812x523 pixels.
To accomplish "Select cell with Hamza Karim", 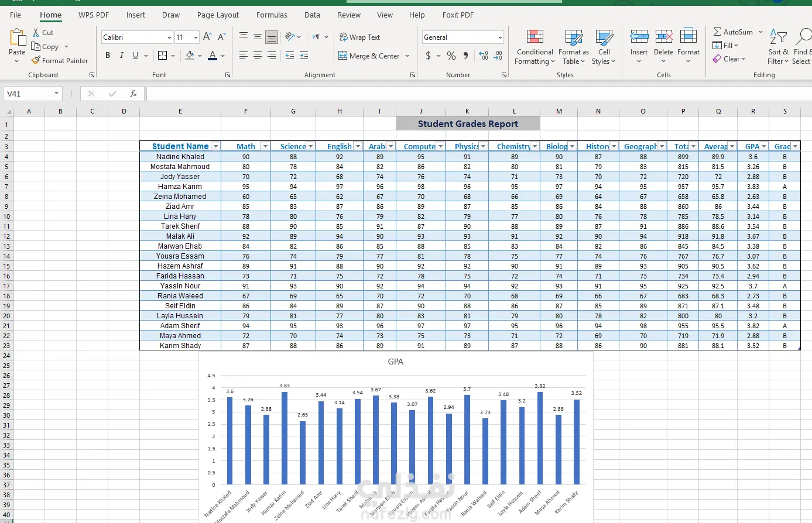I will tap(180, 187).
